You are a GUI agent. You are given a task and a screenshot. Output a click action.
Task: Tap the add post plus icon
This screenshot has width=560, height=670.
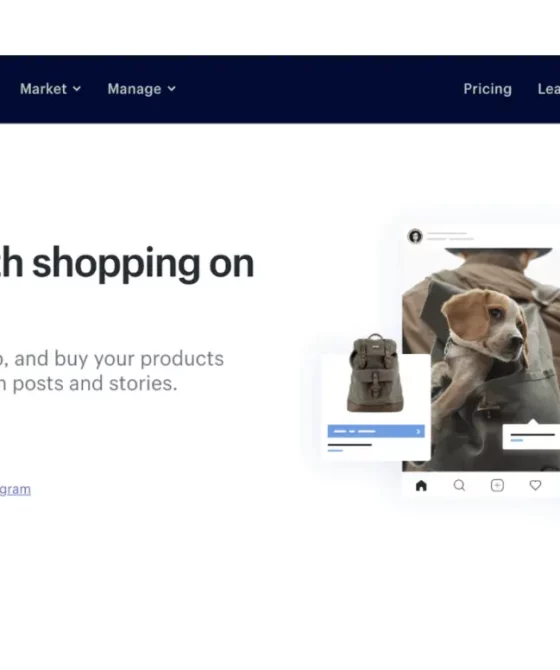(x=497, y=485)
